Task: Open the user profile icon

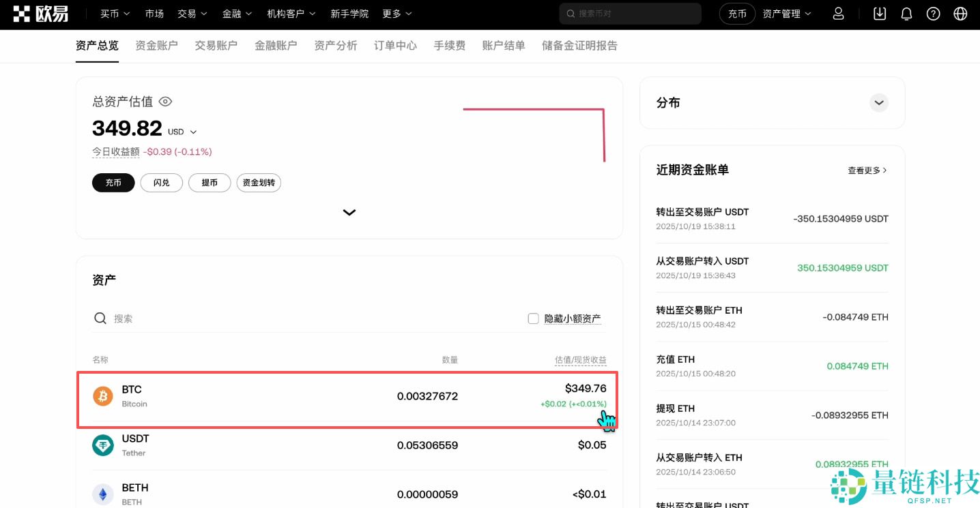Action: pos(838,13)
